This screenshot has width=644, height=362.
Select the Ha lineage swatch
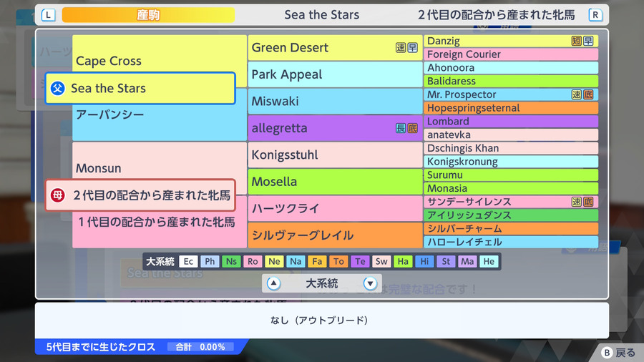click(x=403, y=261)
